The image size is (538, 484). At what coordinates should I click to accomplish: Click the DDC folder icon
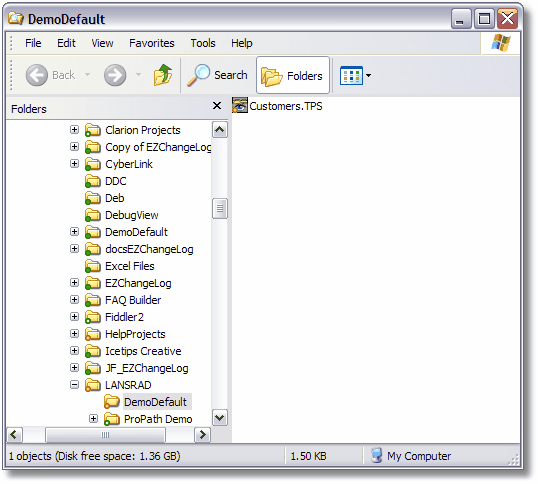(93, 181)
